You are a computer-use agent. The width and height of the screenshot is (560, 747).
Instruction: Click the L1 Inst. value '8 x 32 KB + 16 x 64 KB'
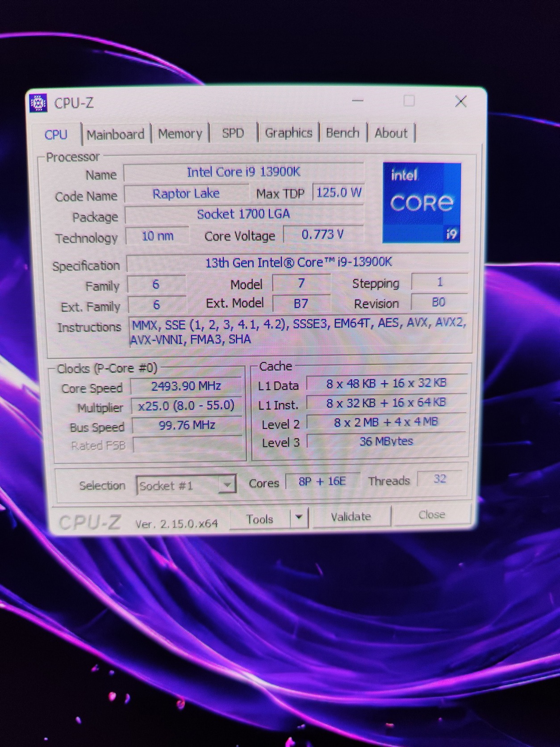[x=386, y=403]
